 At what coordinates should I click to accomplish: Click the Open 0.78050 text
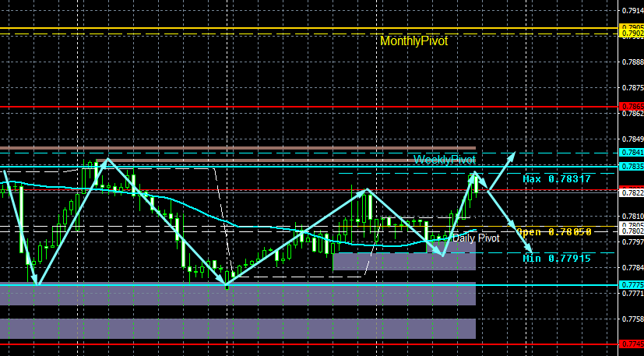pyautogui.click(x=554, y=232)
